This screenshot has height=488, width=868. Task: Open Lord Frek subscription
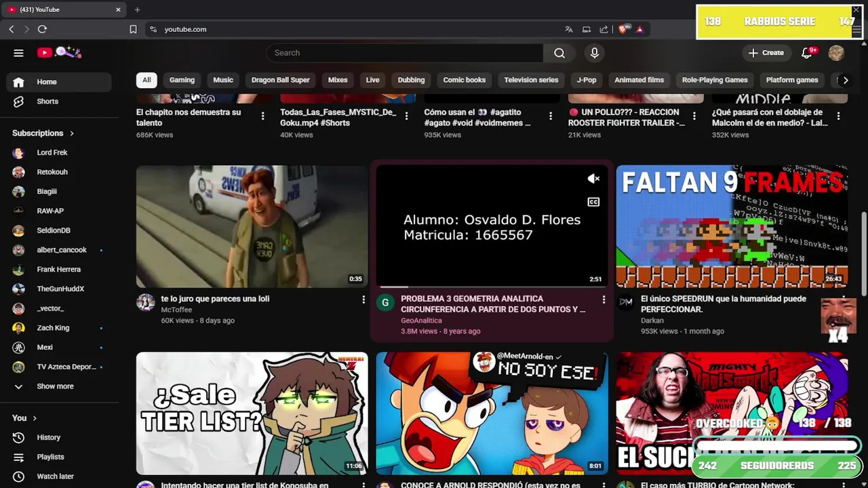tap(58, 153)
